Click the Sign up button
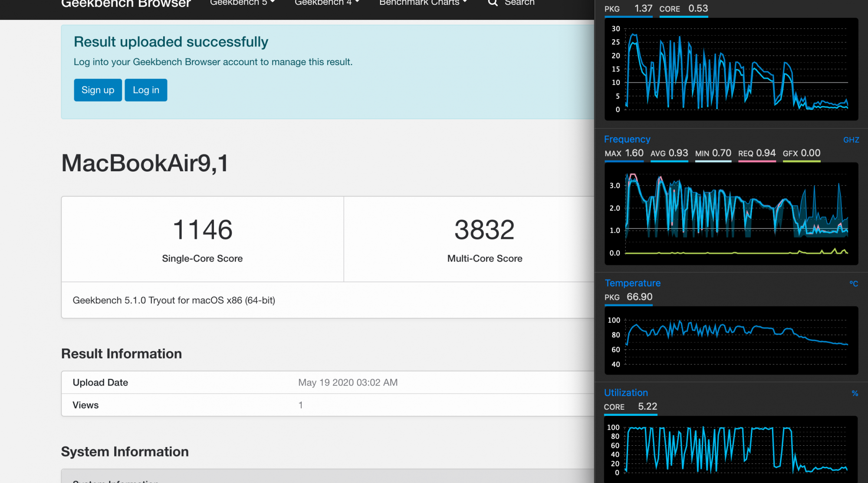The width and height of the screenshot is (868, 483). 98,90
